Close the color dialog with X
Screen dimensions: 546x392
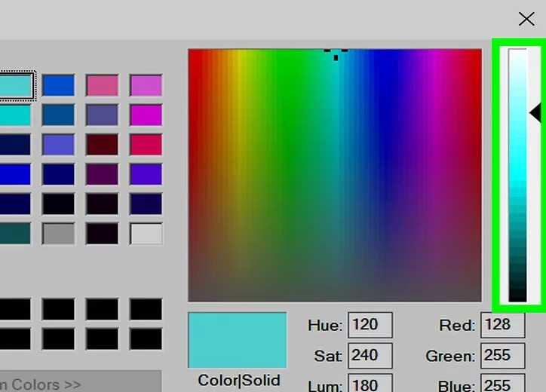point(526,20)
